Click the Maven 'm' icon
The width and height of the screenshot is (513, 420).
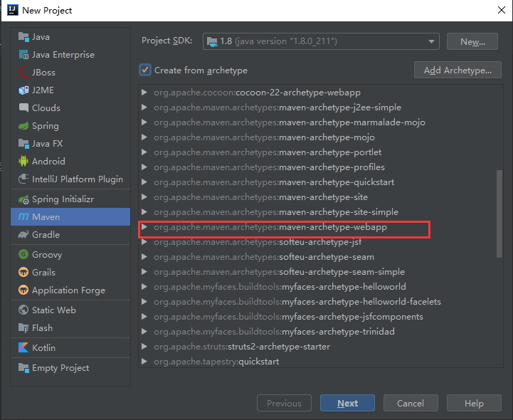pos(23,216)
